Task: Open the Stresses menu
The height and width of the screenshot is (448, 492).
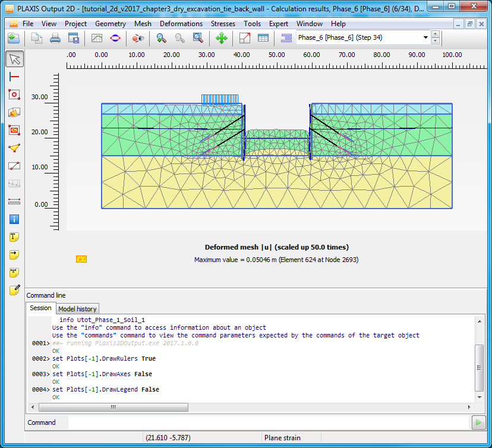Action: click(x=223, y=24)
